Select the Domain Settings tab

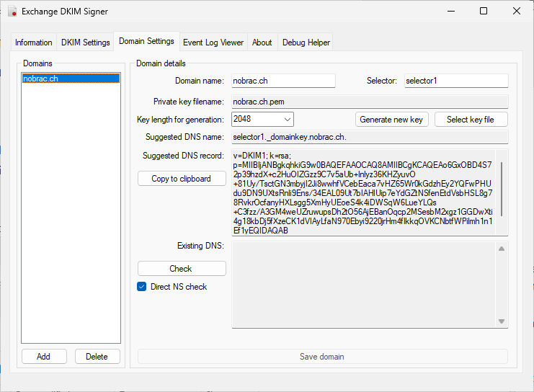[x=146, y=41]
